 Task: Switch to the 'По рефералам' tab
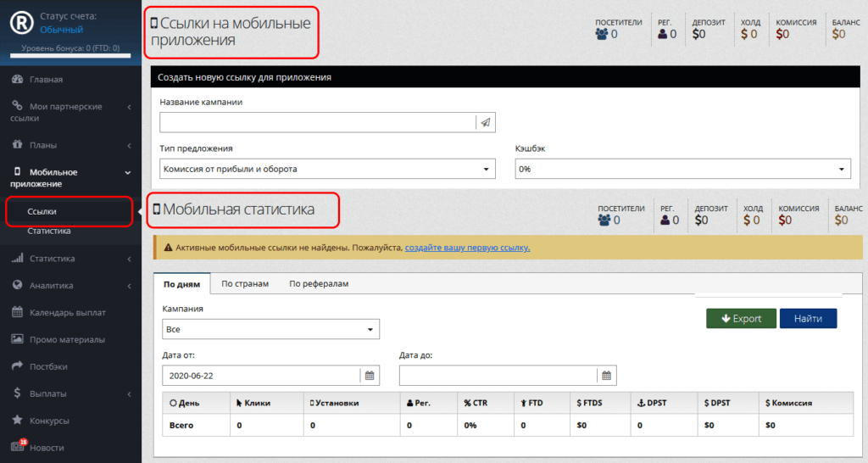tap(319, 284)
